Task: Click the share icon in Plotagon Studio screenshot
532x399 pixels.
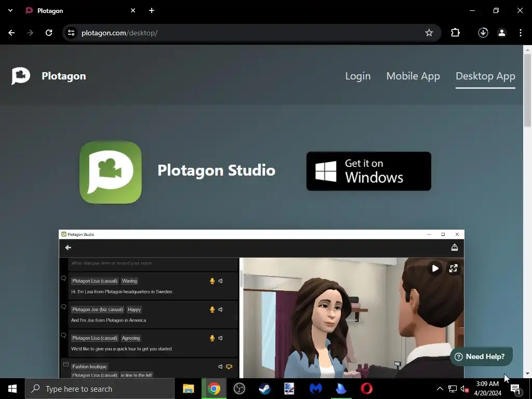Action: click(455, 247)
